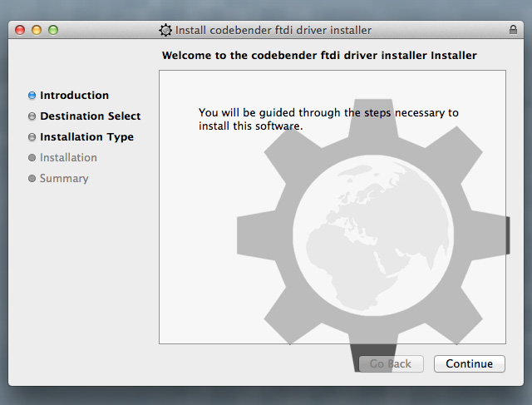Go to the Destination Select step

click(90, 116)
